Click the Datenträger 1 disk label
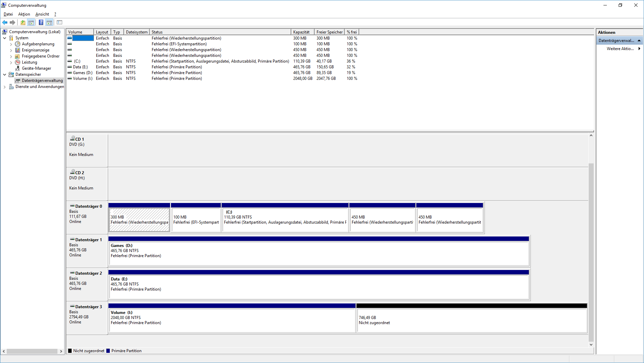The height and width of the screenshot is (363, 644). tap(87, 251)
